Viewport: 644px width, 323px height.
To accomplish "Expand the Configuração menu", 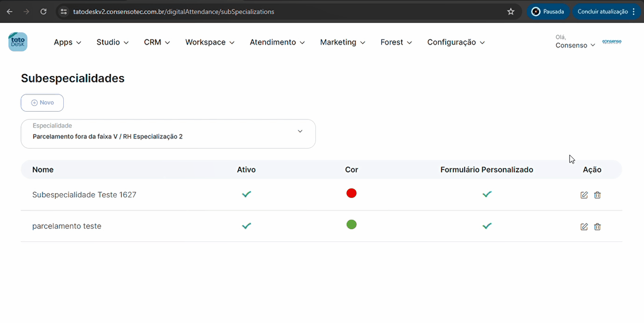I will pos(456,42).
